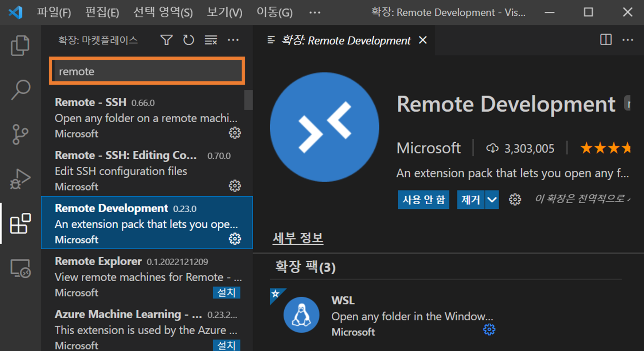The width and height of the screenshot is (644, 351).
Task: Click the VS Code logo icon
Action: 16,12
